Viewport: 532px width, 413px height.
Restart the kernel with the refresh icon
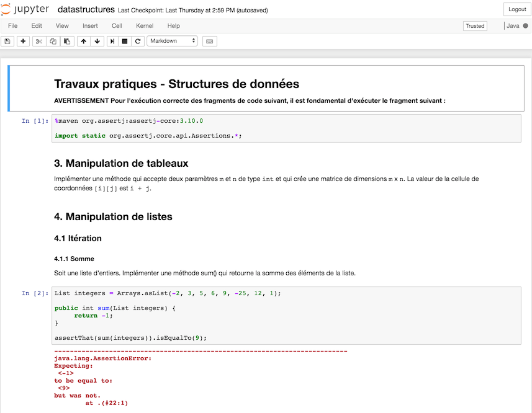[x=138, y=41]
